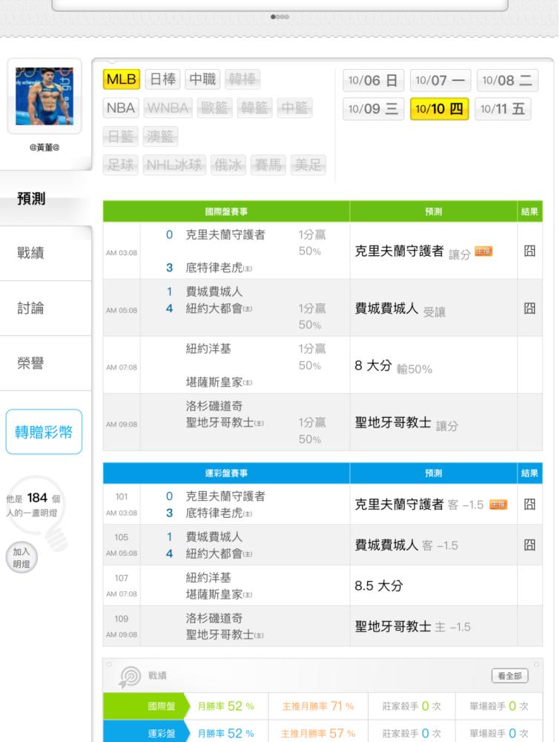
Task: Switch to the 中職 league tab
Action: click(x=202, y=79)
